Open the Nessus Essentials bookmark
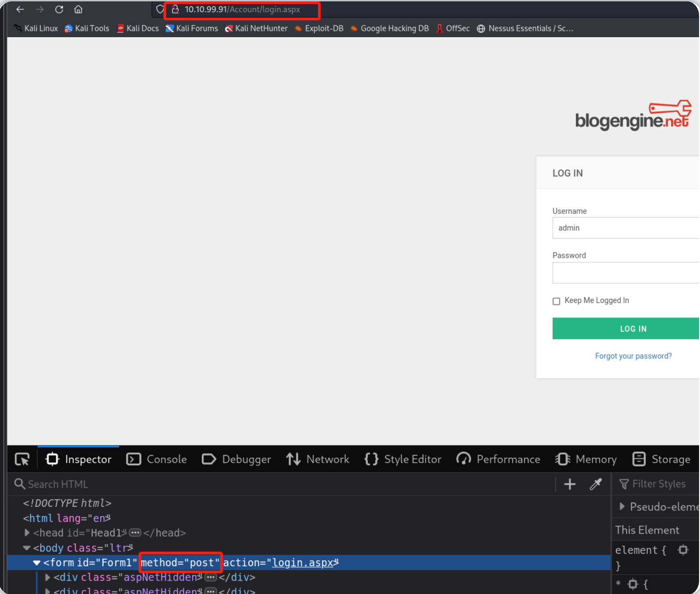700x594 pixels. pos(525,29)
